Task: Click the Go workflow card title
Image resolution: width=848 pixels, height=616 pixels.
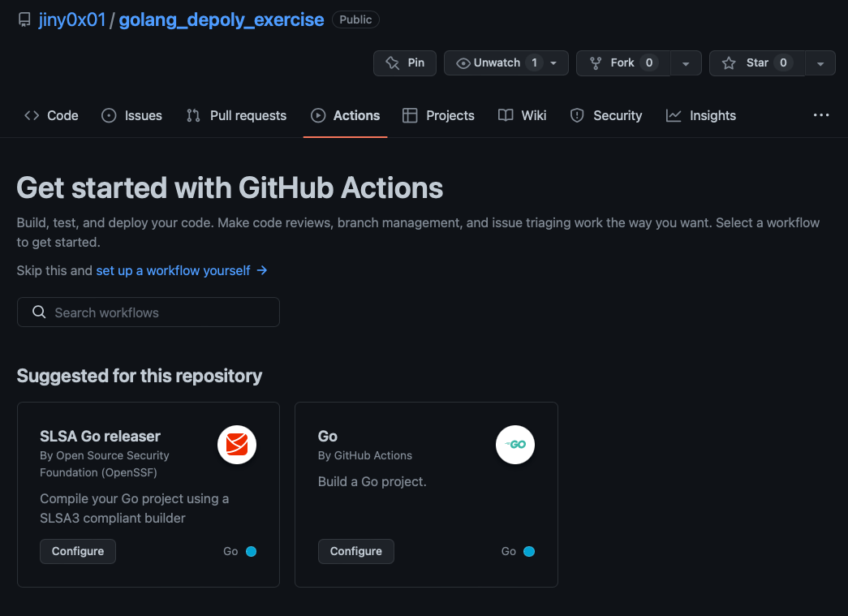Action: 328,436
